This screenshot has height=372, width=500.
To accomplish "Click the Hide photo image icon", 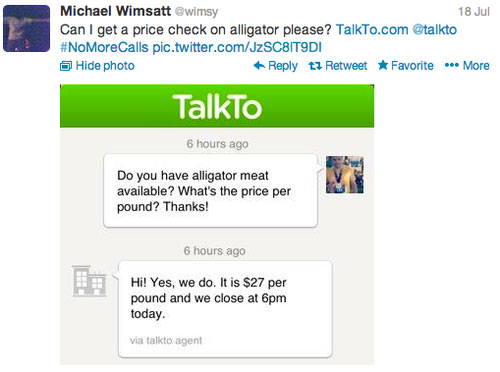I will point(66,66).
